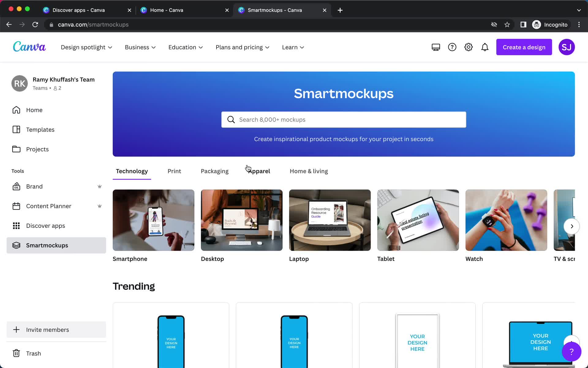Click the Trash sidebar icon

click(17, 353)
